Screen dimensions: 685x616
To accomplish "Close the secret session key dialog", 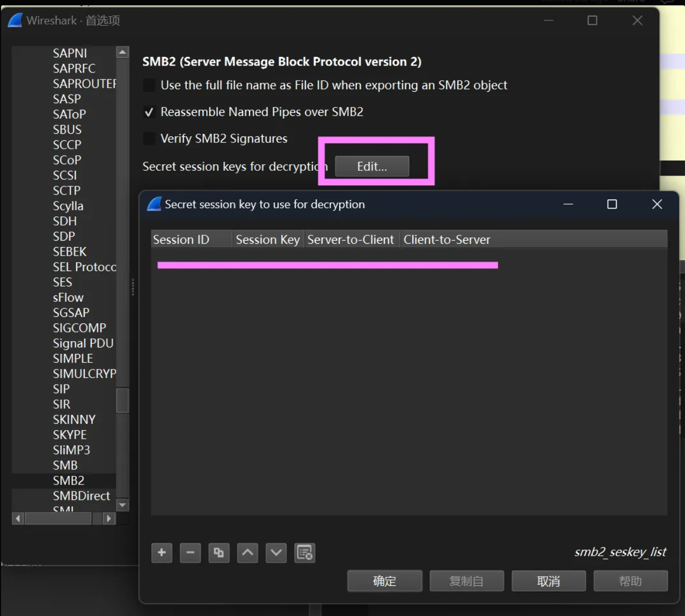I will tap(657, 204).
